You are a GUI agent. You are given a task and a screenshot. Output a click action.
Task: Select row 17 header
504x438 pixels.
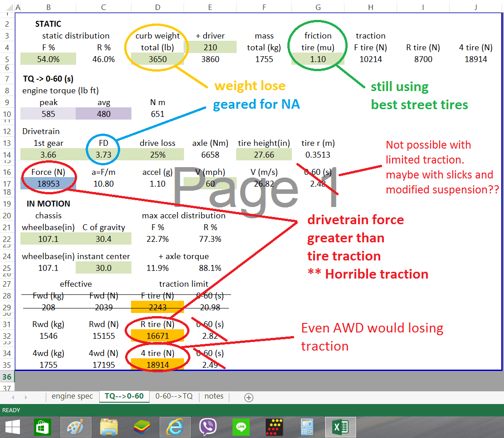(7, 184)
